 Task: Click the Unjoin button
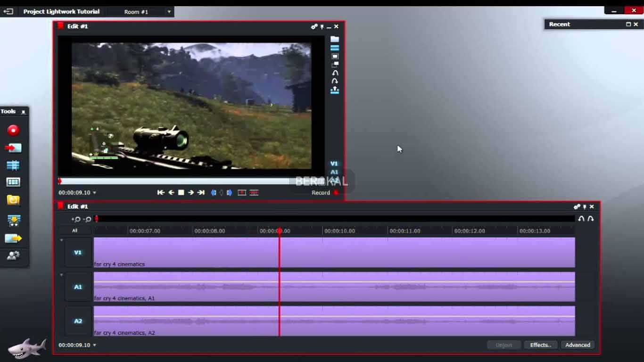coord(504,345)
